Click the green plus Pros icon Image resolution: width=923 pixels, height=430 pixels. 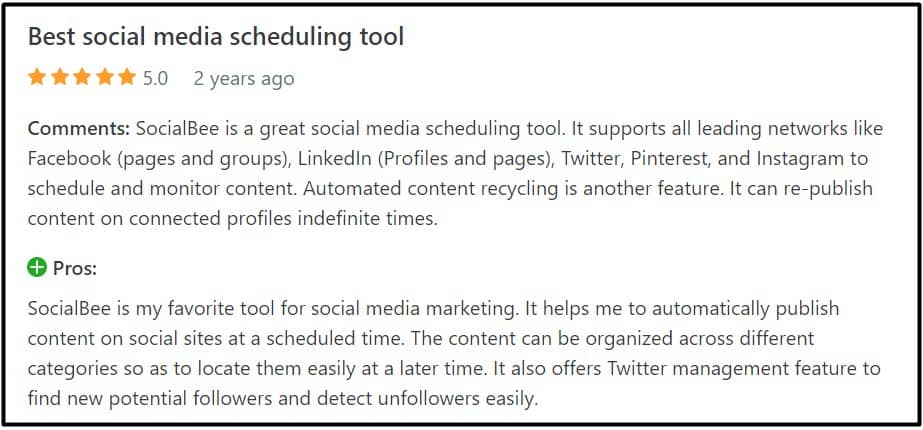pyautogui.click(x=36, y=268)
